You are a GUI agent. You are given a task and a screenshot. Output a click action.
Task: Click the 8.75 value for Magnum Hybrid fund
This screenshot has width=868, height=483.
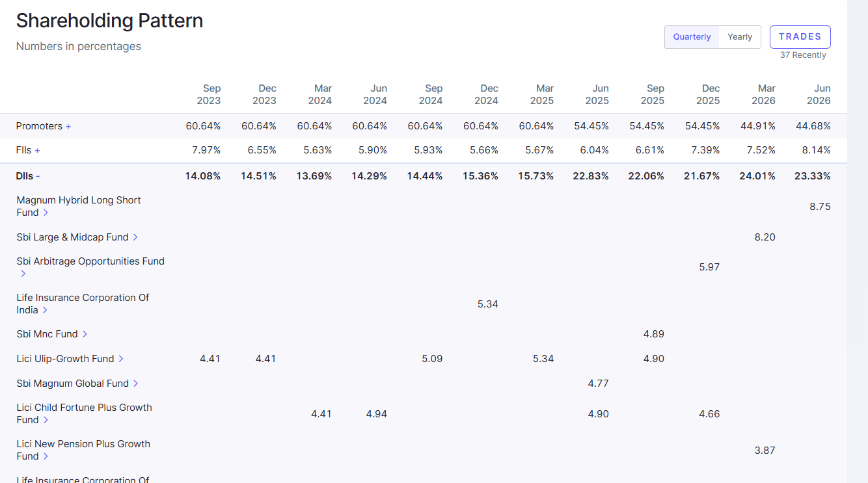point(820,207)
